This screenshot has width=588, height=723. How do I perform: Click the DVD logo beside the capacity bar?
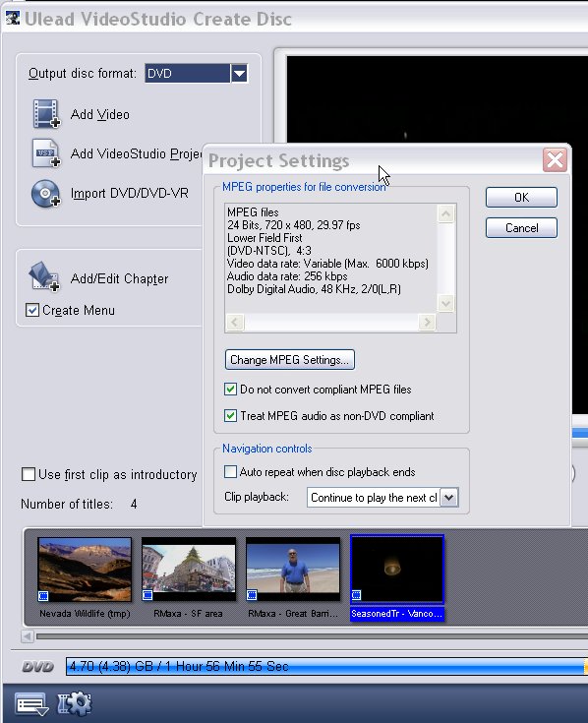coord(37,667)
